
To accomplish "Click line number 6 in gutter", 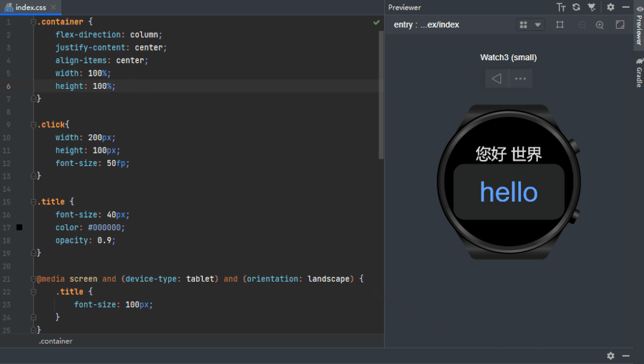I will 8,87.
